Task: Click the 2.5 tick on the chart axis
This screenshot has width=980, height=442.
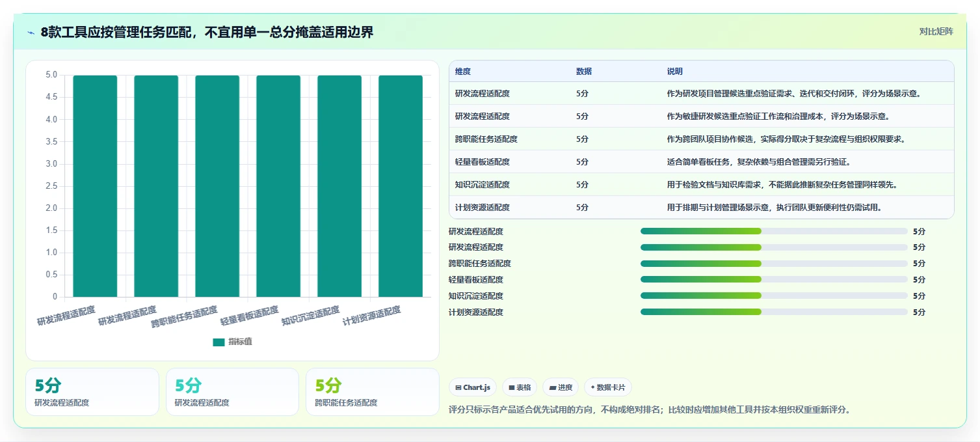Action: (51, 186)
